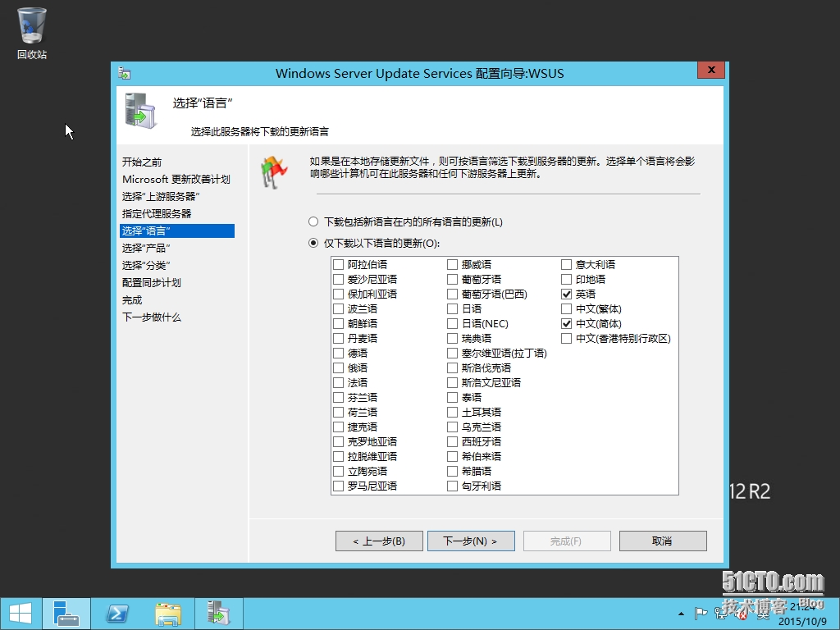Select download updates in all languages option
The width and height of the screenshot is (840, 630).
(x=313, y=221)
